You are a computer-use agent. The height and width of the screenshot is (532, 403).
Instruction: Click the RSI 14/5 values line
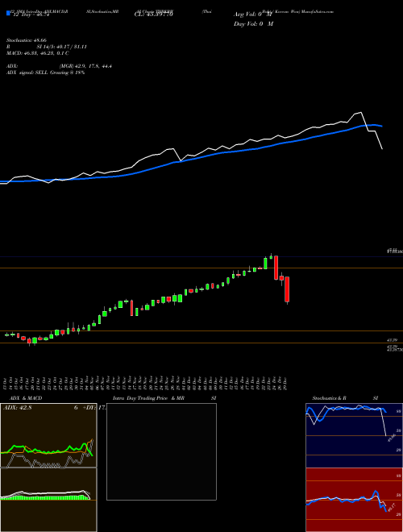[x=47, y=47]
